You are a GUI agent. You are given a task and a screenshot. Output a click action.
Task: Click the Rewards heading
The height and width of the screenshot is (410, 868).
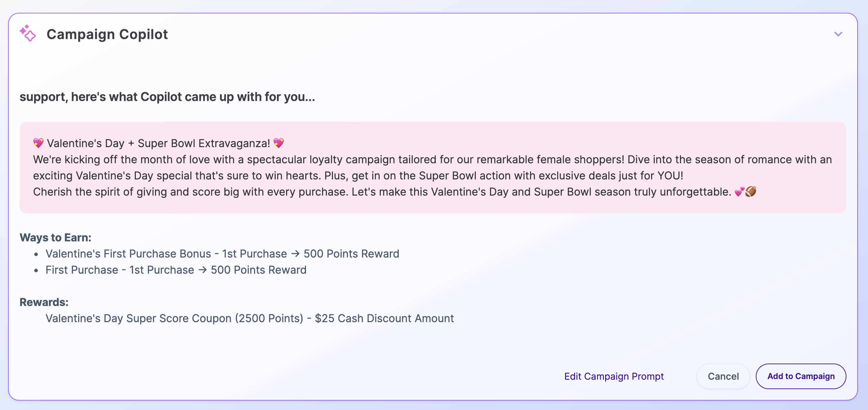(44, 302)
